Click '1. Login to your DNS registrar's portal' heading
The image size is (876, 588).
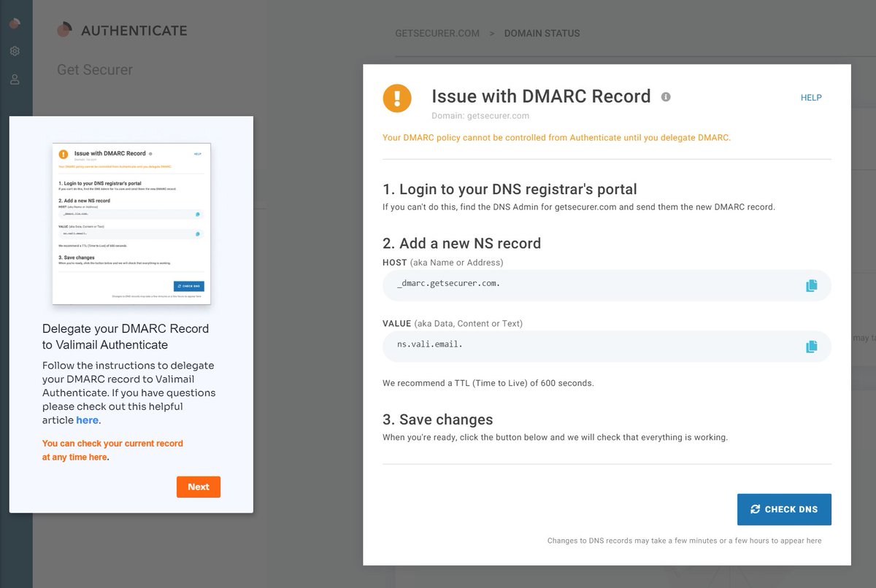coord(510,190)
